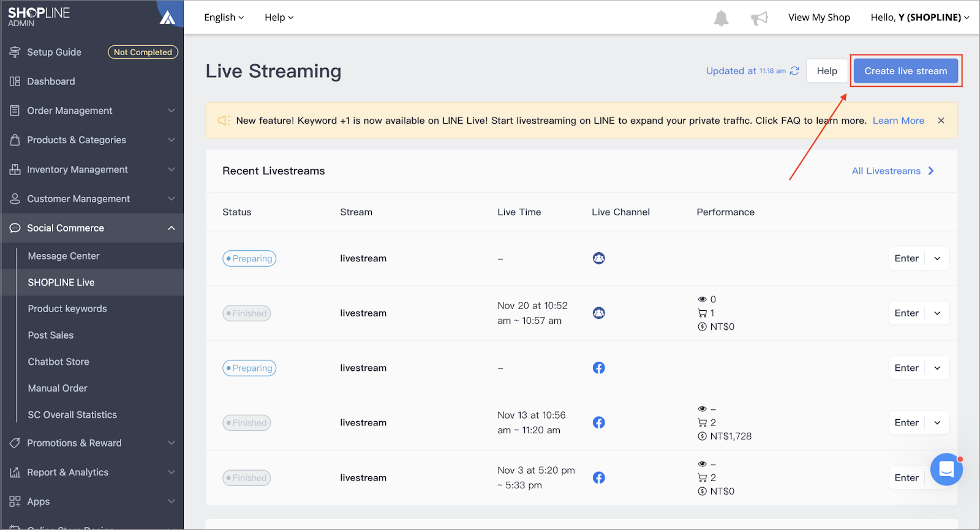
Task: Expand the Apps menu
Action: [x=171, y=502]
